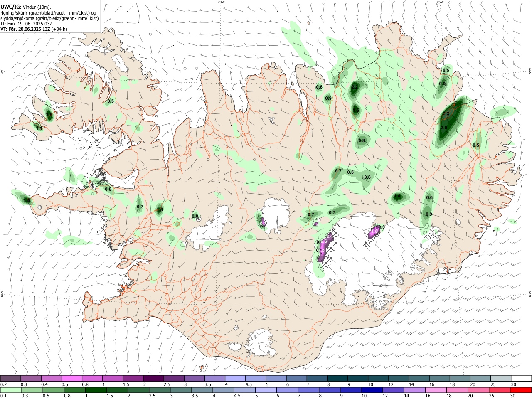Click the 2.3 precipitation value in east Iceland

tap(446, 113)
